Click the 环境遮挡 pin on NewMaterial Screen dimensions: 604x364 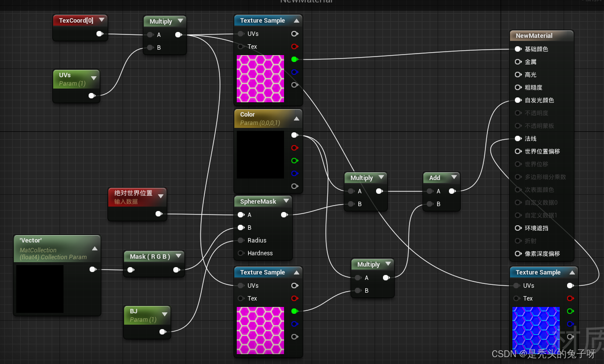pyautogui.click(x=518, y=228)
